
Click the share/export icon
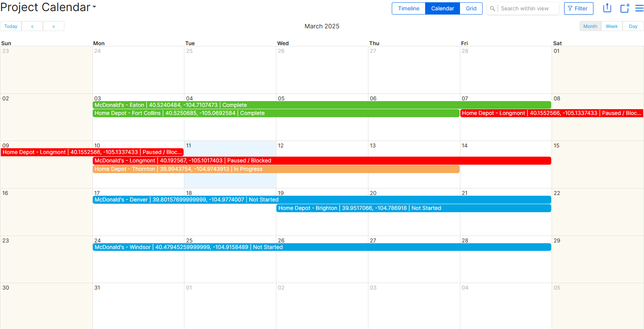click(607, 8)
